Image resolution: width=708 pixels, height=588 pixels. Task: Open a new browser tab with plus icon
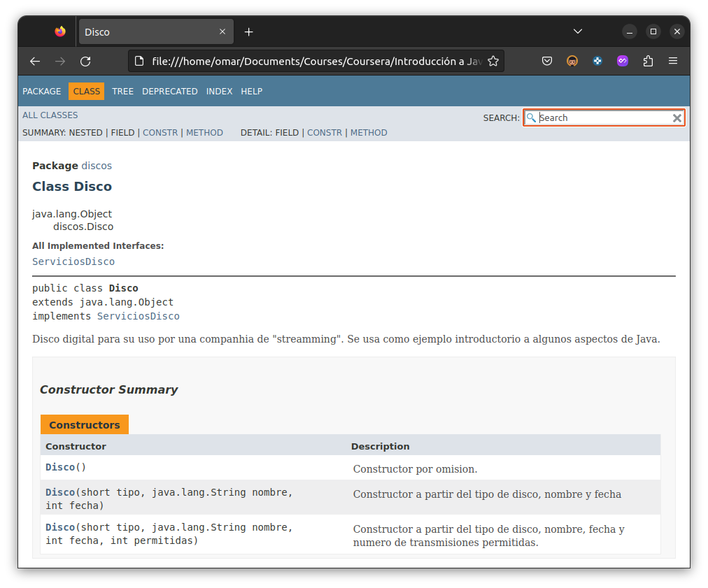[x=248, y=31]
